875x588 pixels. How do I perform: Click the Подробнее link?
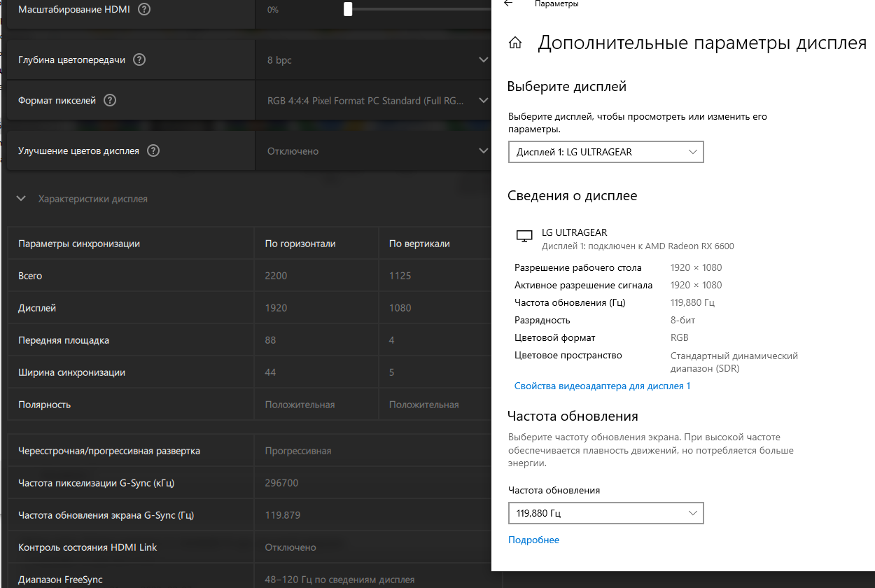[533, 540]
